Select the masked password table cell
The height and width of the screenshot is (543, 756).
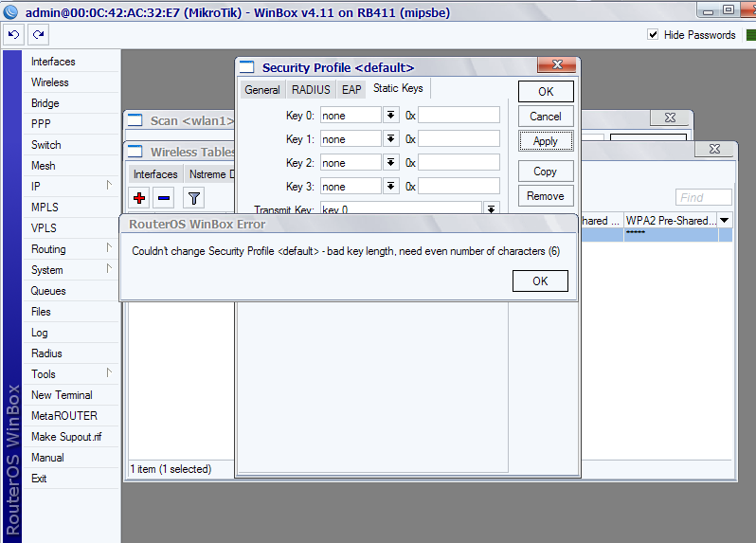pos(670,234)
